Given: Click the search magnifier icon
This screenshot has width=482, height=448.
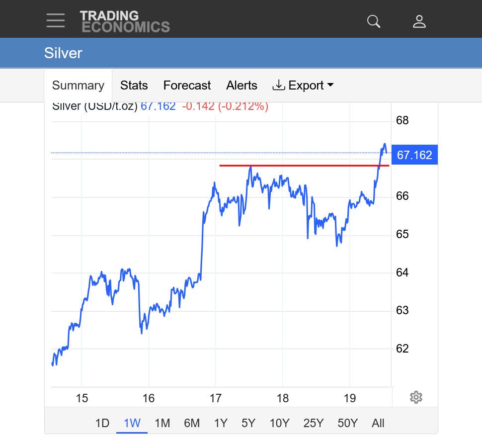Looking at the screenshot, I should [373, 21].
